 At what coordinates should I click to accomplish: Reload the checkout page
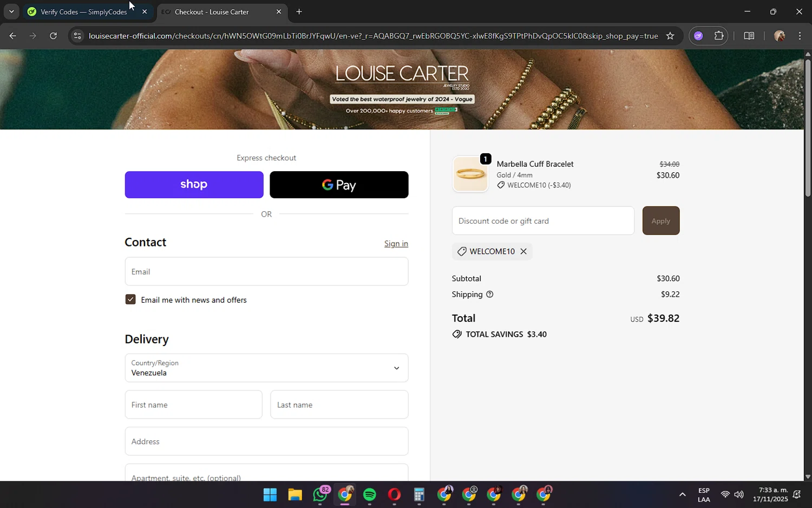coord(53,36)
